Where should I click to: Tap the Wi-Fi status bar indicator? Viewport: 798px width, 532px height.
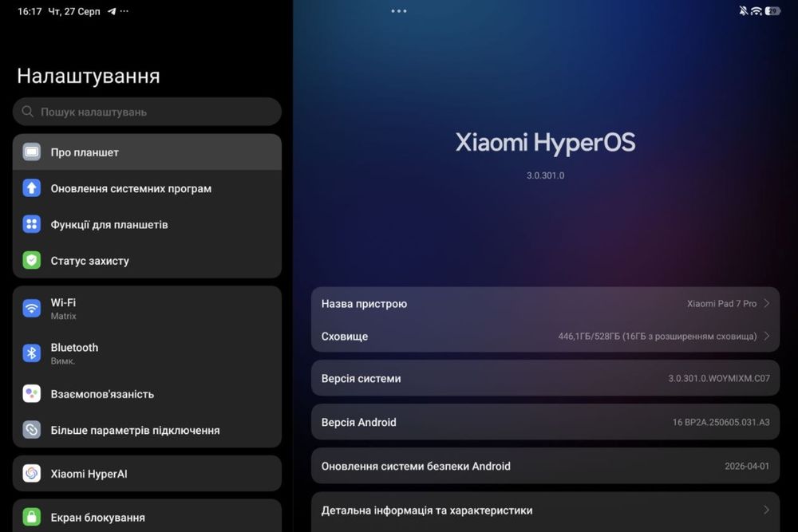[x=757, y=10]
